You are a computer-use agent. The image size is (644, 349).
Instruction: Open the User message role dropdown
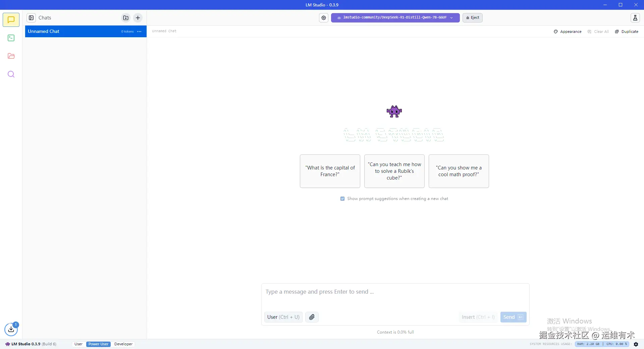coord(283,317)
